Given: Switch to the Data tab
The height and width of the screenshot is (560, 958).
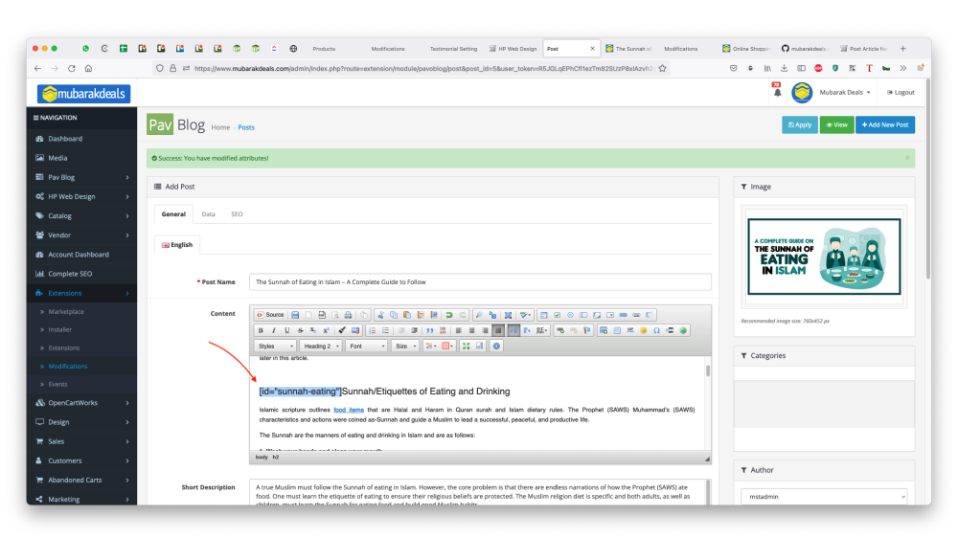Looking at the screenshot, I should tap(208, 214).
